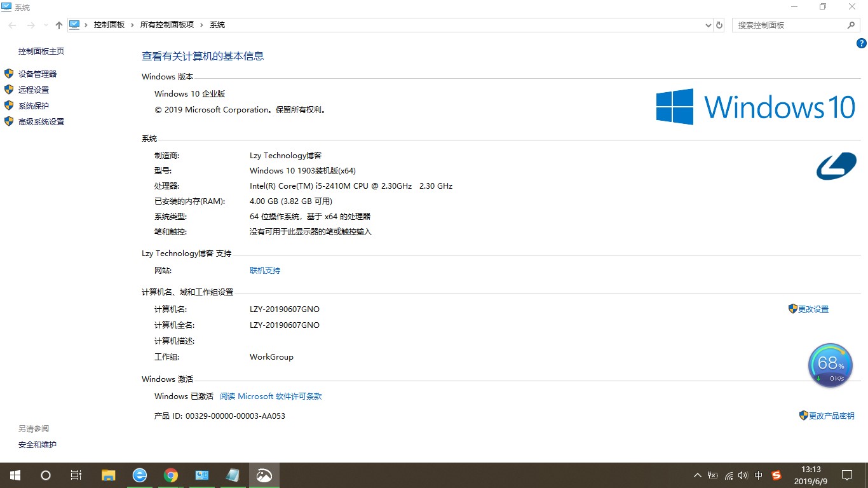Show hidden tray icons arrow
This screenshot has height=488, width=868.
click(698, 475)
